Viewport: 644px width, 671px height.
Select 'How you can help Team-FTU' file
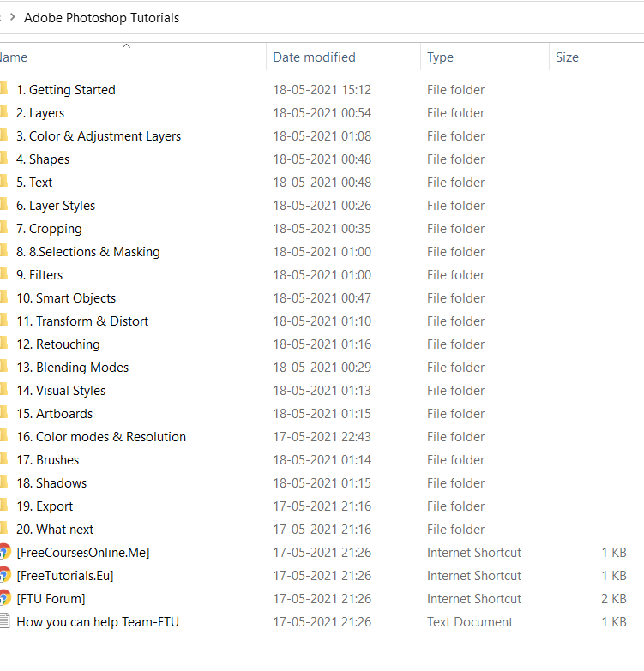click(x=98, y=621)
